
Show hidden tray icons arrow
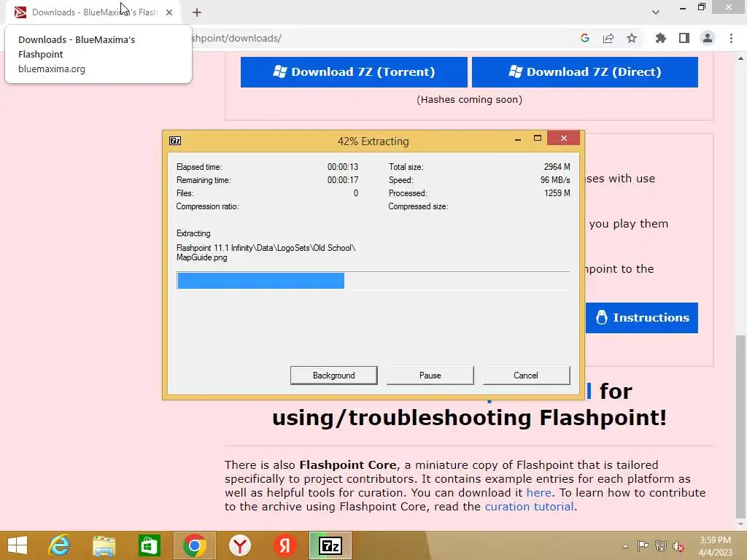coord(625,546)
